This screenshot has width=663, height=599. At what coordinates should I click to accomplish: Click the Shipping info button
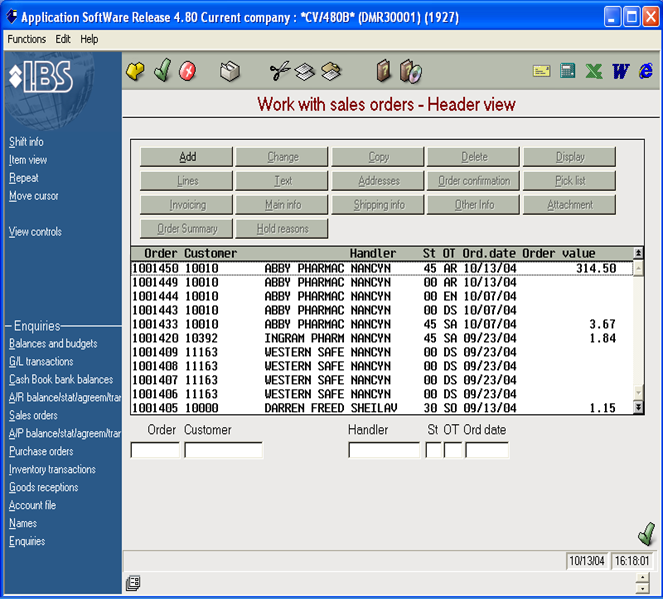(378, 205)
